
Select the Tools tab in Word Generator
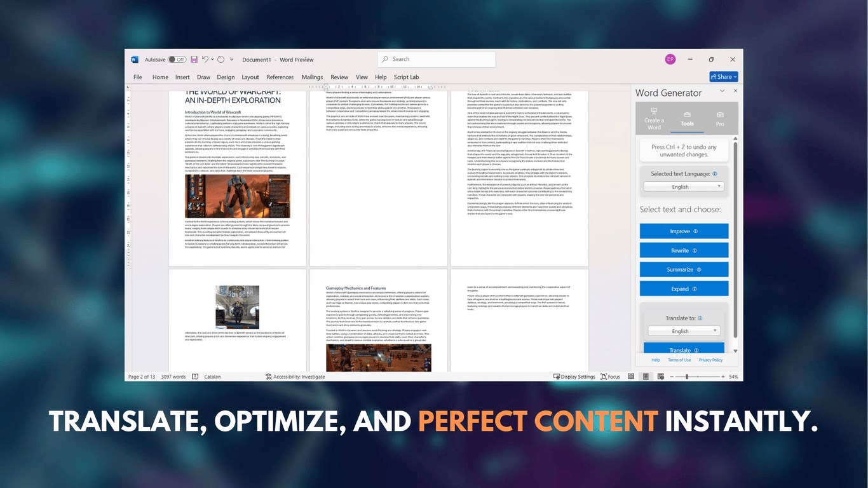coord(687,118)
